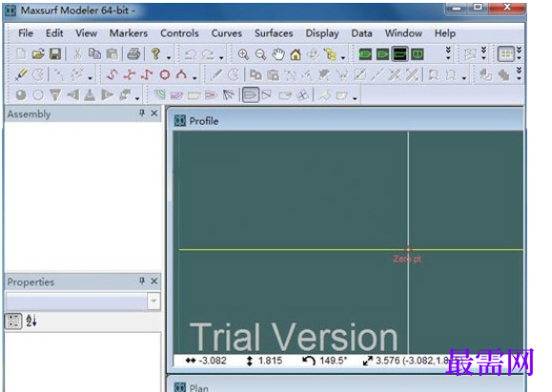This screenshot has width=552, height=392.
Task: Click the red hull surface icon
Action: pos(211,94)
